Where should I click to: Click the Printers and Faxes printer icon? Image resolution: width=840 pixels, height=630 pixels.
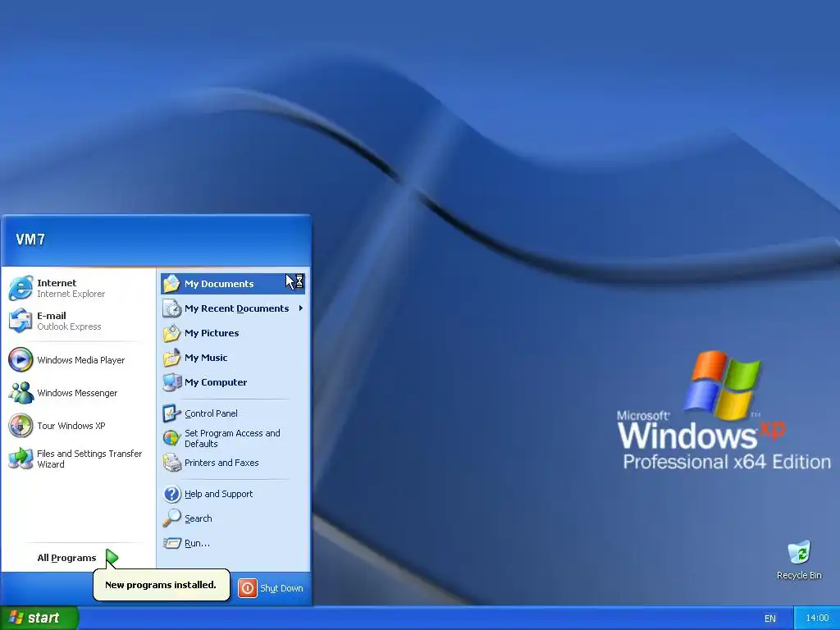coord(172,463)
